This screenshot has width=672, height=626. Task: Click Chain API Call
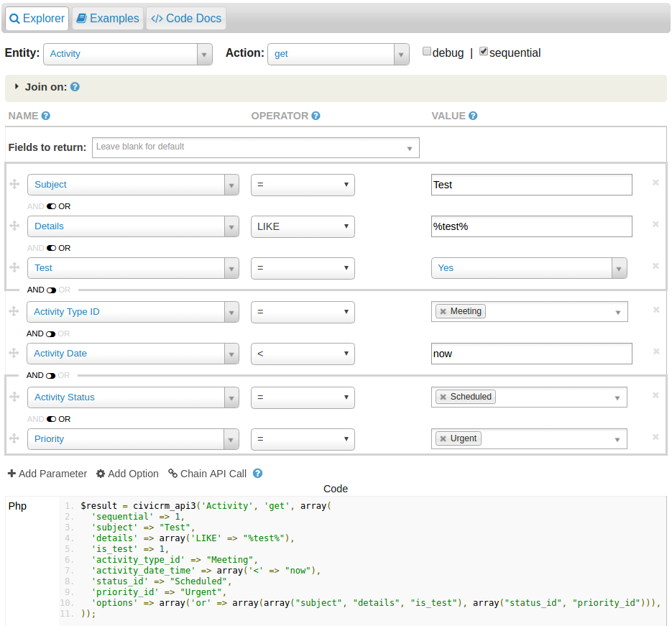click(x=207, y=474)
